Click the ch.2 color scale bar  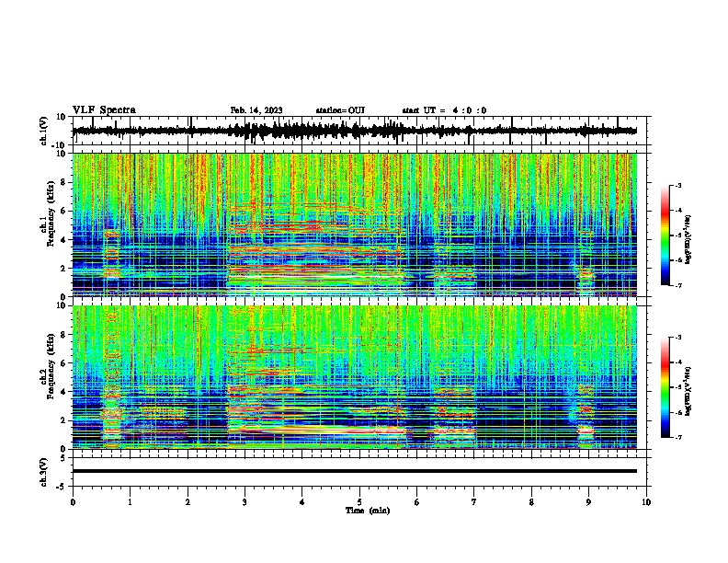665,387
